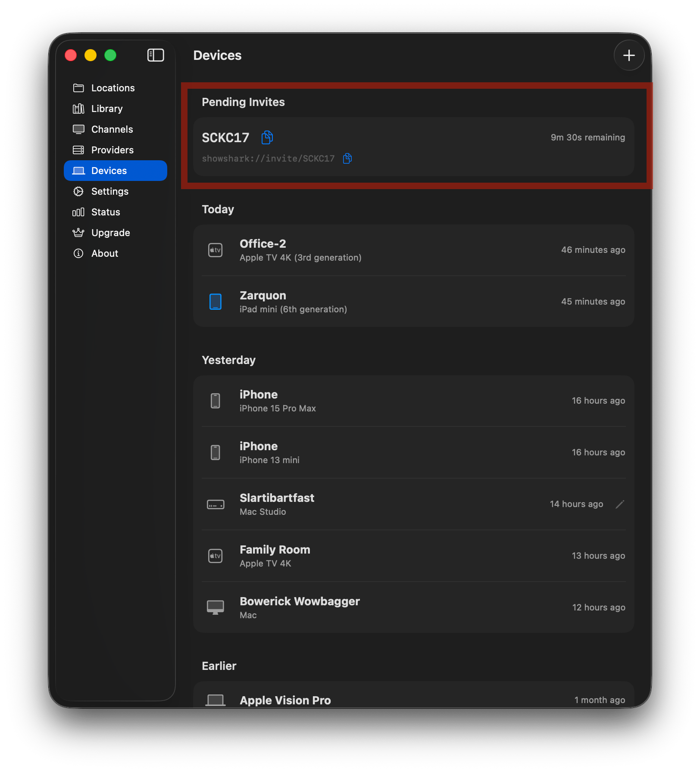Click the Family Room Apple TV icon
Image resolution: width=700 pixels, height=772 pixels.
(216, 556)
